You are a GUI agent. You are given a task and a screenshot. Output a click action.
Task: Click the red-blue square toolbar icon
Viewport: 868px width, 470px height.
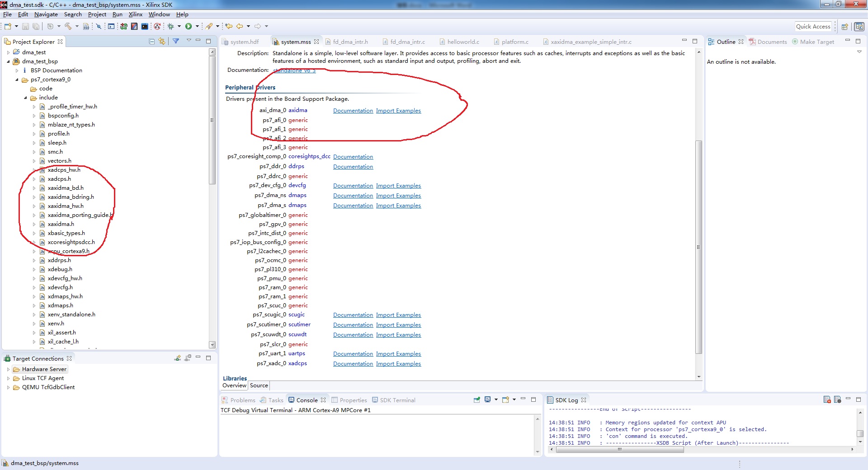pos(134,26)
